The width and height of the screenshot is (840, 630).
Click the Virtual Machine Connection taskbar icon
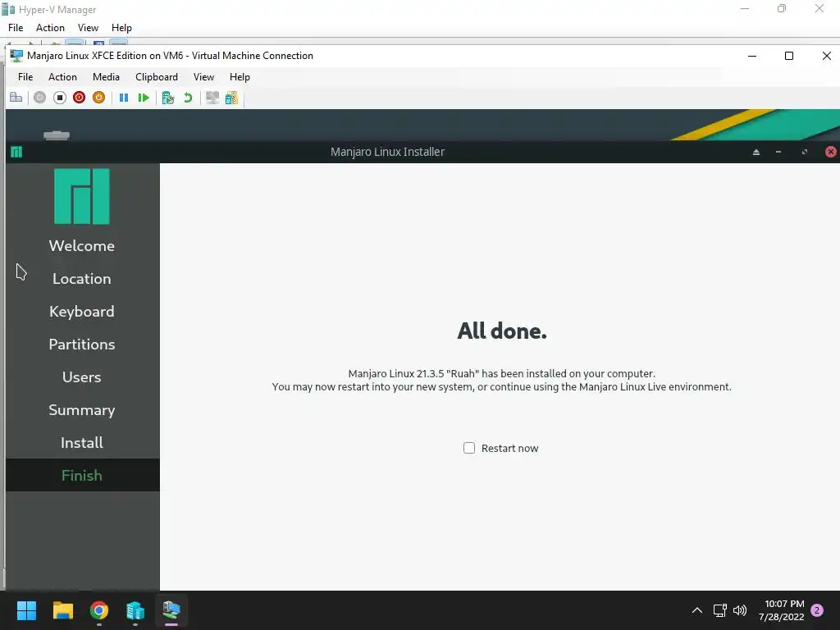tap(171, 610)
